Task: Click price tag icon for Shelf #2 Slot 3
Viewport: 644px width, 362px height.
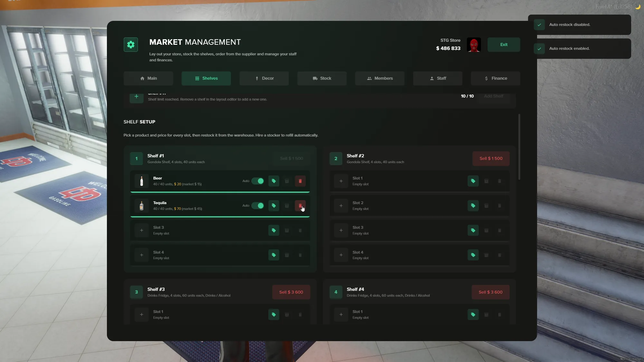Action: (x=473, y=230)
